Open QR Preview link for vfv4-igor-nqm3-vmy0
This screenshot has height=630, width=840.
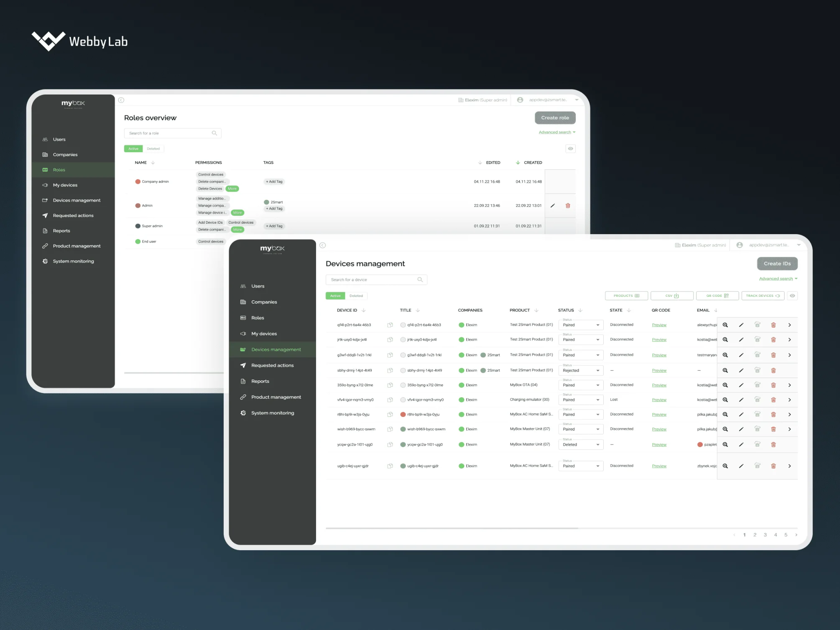(659, 400)
